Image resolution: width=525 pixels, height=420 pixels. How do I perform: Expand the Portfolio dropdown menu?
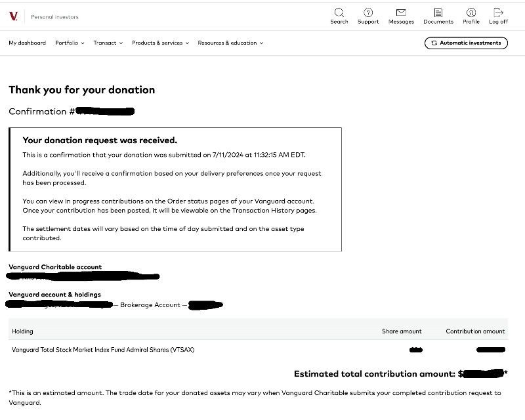click(x=70, y=43)
